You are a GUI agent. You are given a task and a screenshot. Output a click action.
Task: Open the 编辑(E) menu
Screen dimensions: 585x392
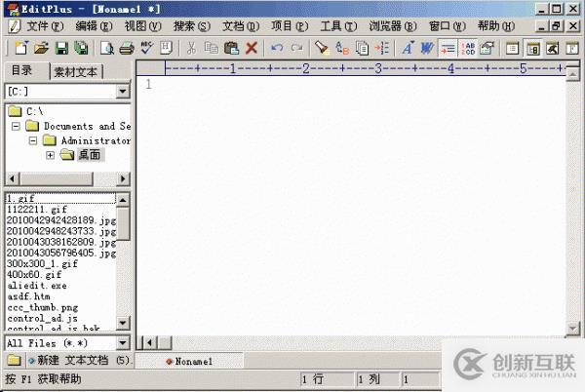pos(94,26)
